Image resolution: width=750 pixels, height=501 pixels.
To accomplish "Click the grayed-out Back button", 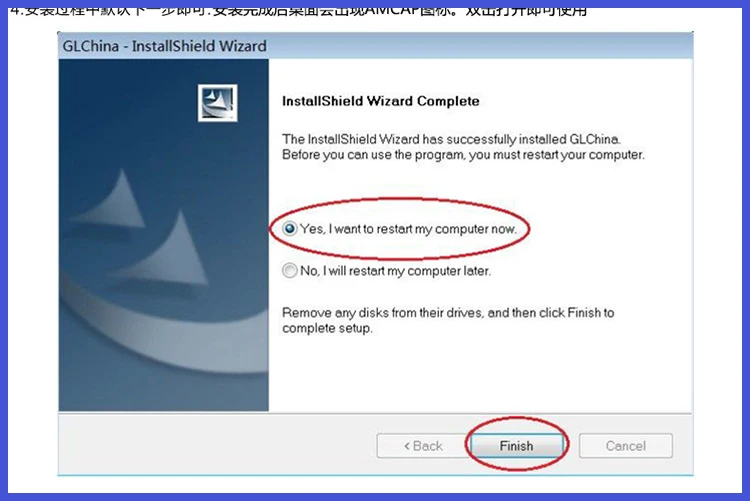I will coord(423,446).
